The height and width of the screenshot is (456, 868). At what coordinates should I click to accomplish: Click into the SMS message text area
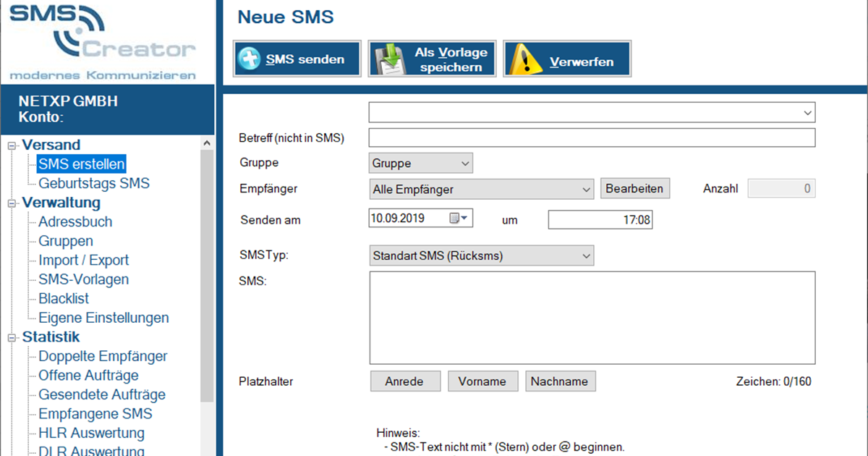pos(592,317)
